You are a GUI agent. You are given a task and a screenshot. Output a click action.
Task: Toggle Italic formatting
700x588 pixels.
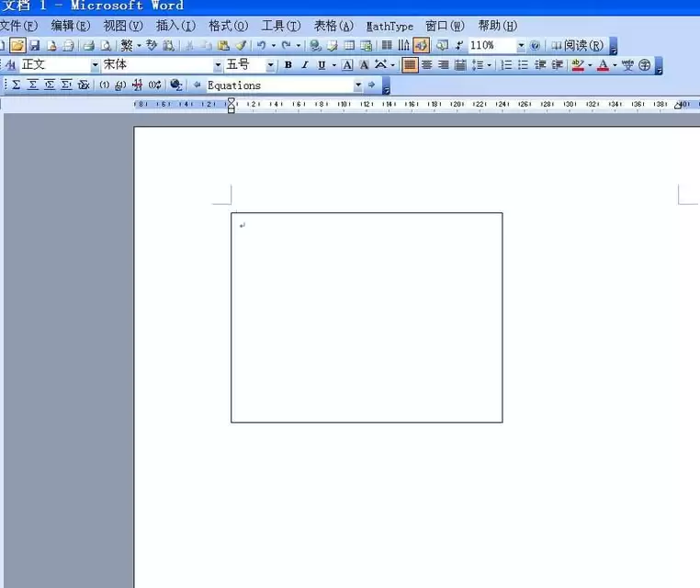(x=305, y=65)
